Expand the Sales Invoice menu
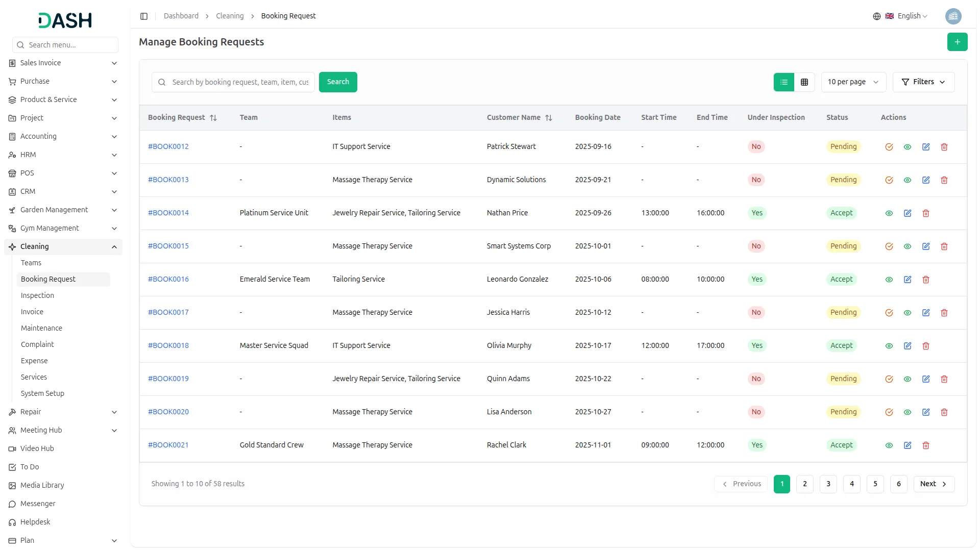Screen dimensions: 980x551 point(63,63)
